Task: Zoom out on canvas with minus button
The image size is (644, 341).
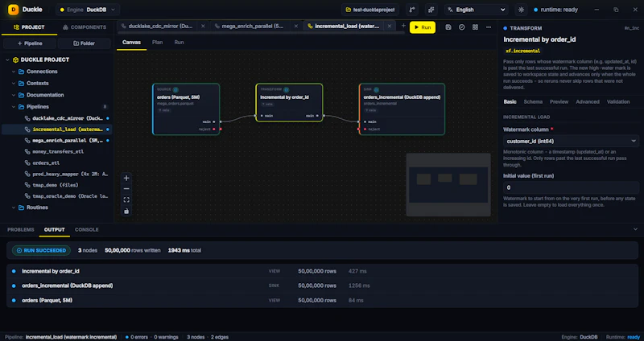Action: click(126, 189)
